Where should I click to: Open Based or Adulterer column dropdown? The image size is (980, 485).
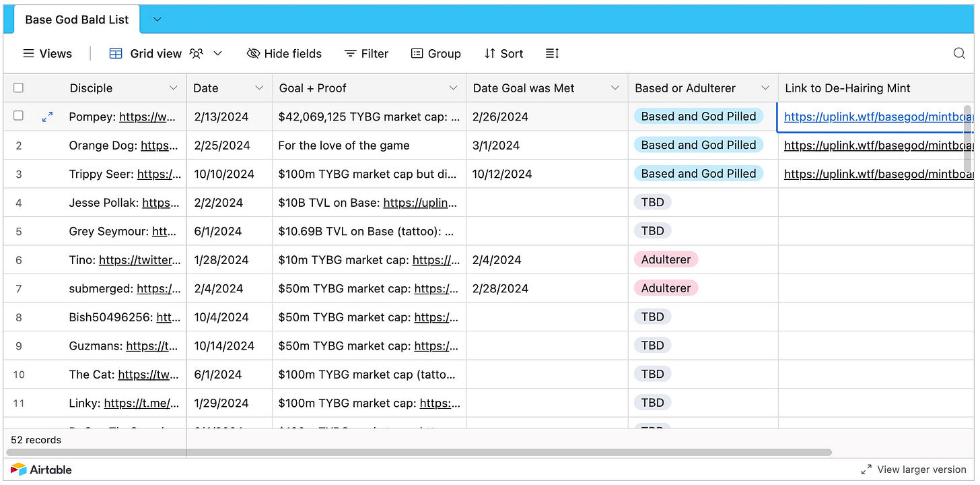[x=765, y=88]
